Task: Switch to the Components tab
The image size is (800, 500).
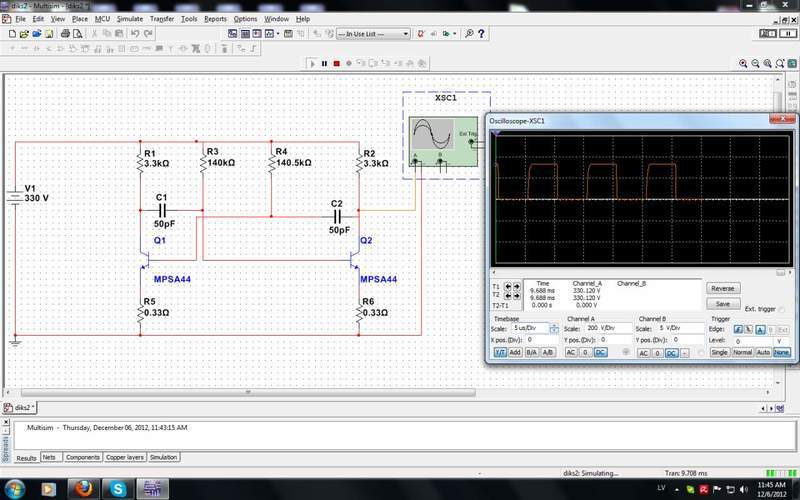Action: tap(83, 457)
